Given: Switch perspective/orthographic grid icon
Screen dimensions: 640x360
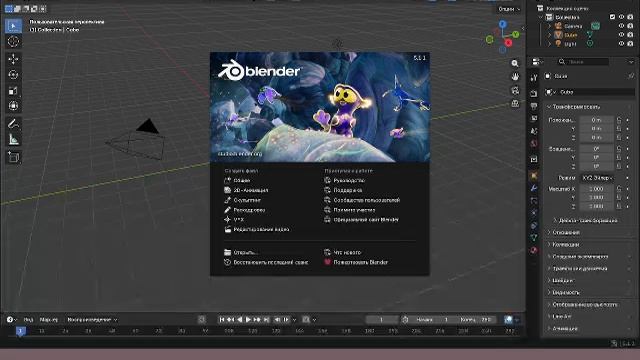Looking at the screenshot, I should click(x=515, y=104).
